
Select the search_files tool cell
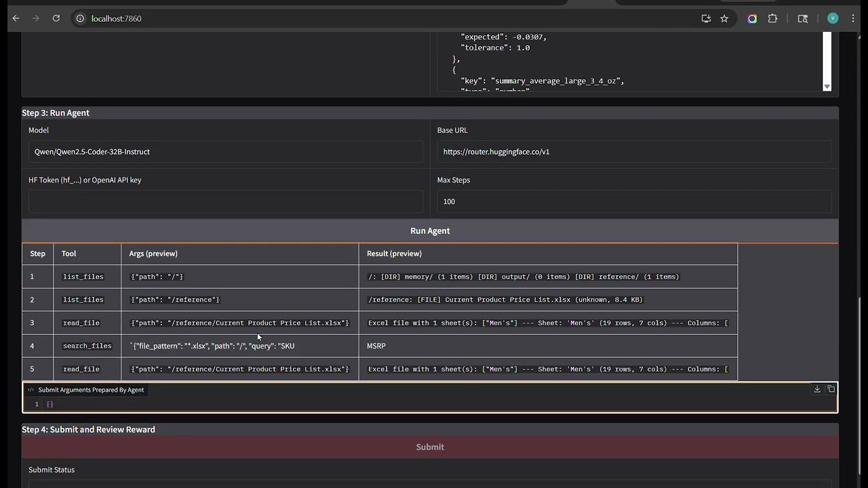[x=87, y=346]
